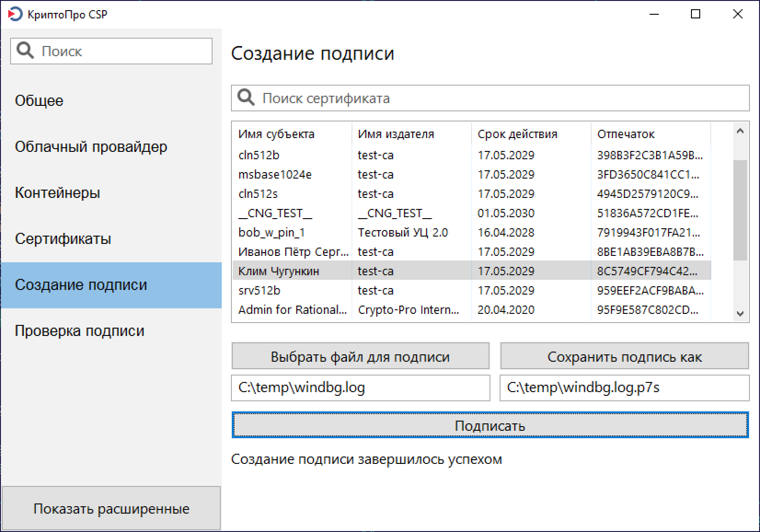Click Показать расширенные button

pos(111,509)
